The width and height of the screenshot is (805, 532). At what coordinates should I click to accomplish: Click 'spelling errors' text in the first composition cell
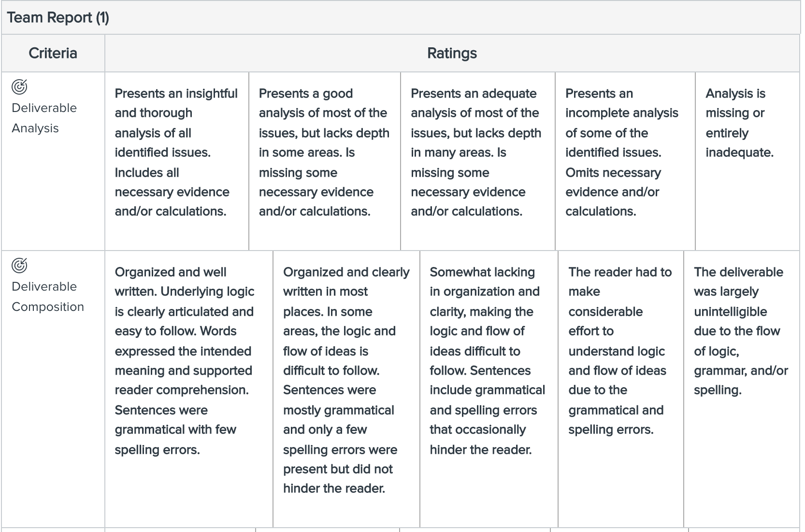tap(157, 450)
